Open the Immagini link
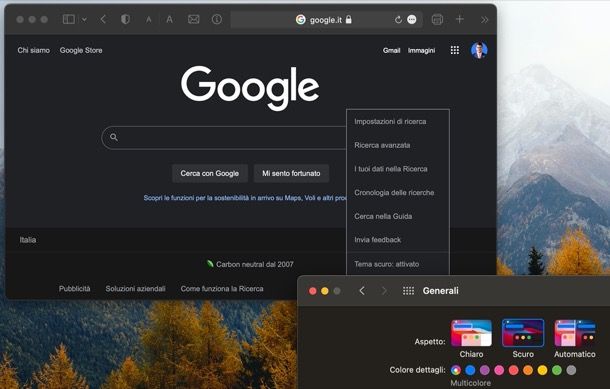610x389 pixels. point(421,50)
